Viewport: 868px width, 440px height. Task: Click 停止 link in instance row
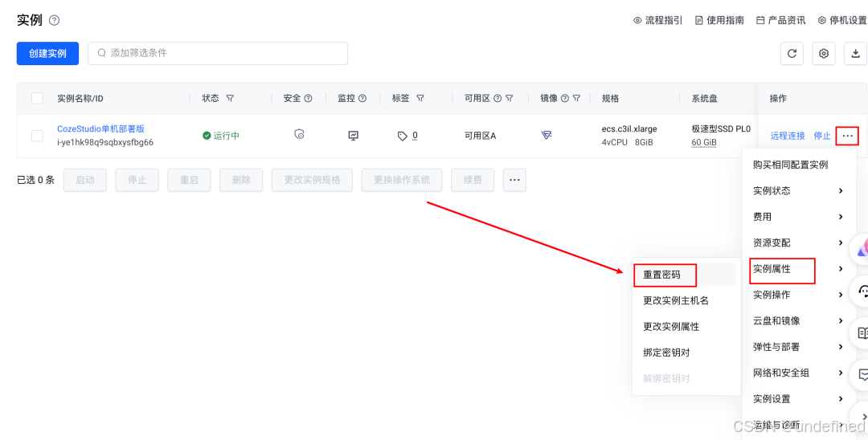[x=822, y=136]
